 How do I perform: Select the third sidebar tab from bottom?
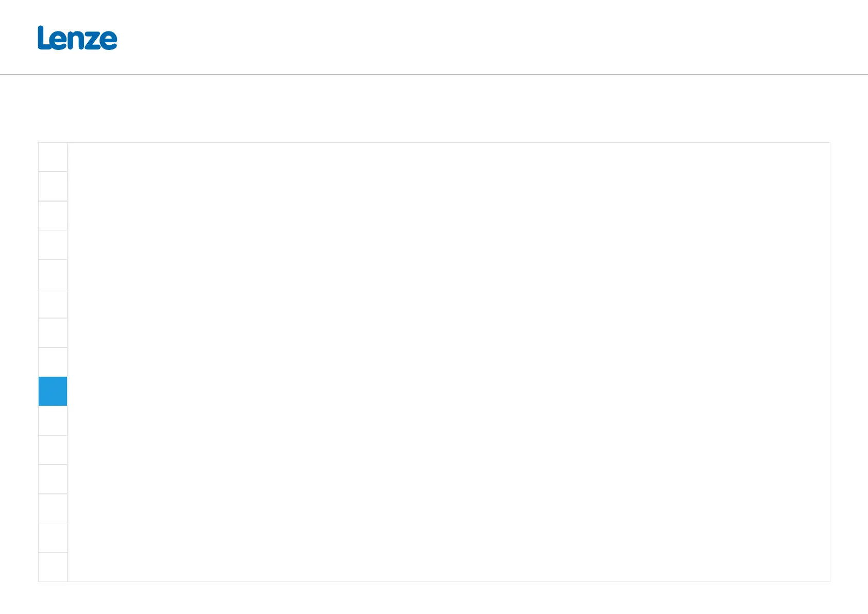pos(53,508)
